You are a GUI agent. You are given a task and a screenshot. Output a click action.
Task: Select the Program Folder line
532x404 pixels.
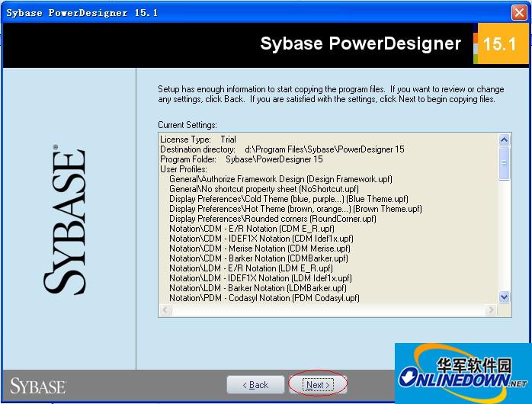click(242, 159)
